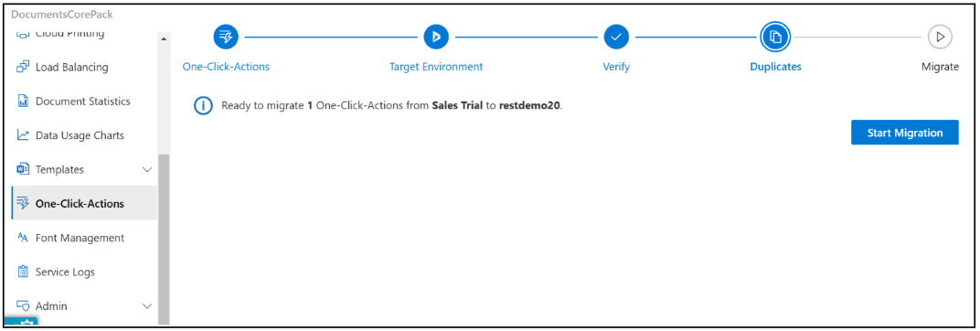Click the info icon beside migration message
Image resolution: width=980 pixels, height=331 pixels.
(x=204, y=106)
